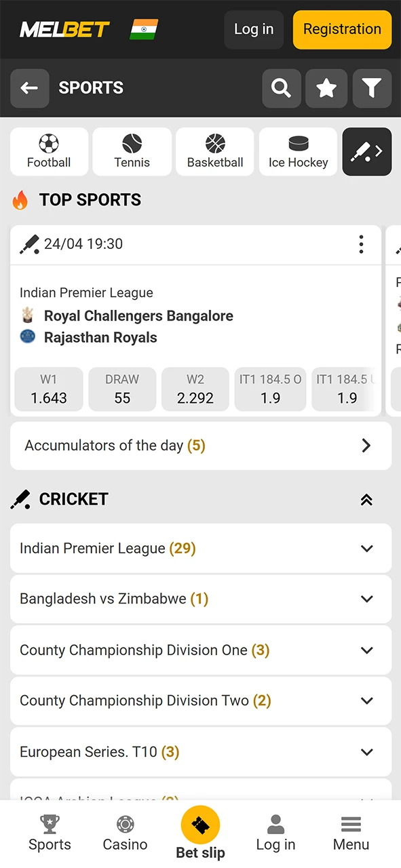Go back using the arrow in Sports header
This screenshot has width=401, height=868.
(x=29, y=88)
